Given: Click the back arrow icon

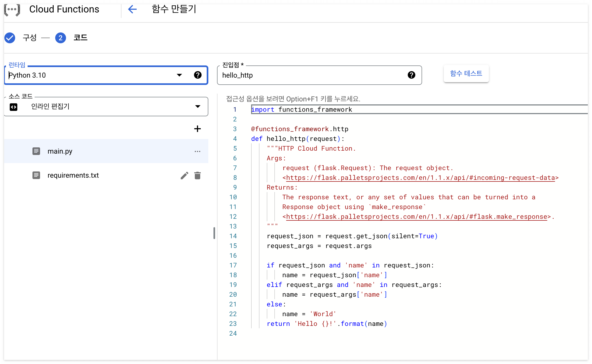Looking at the screenshot, I should [x=132, y=9].
